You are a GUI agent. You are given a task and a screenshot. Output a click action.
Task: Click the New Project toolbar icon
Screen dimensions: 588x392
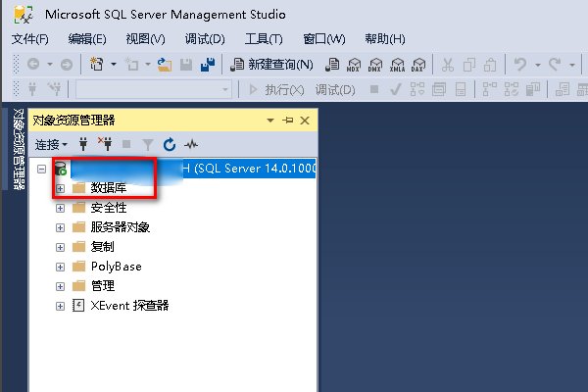tap(96, 65)
